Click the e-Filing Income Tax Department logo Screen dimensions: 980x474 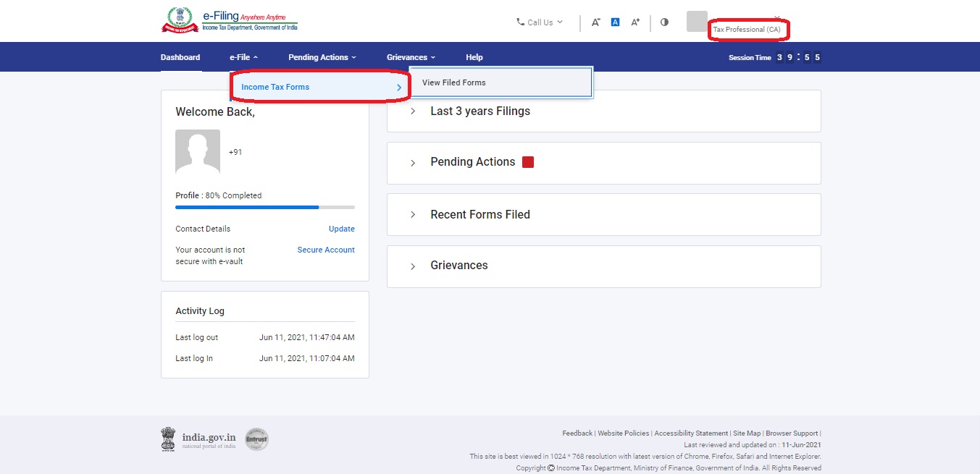229,20
